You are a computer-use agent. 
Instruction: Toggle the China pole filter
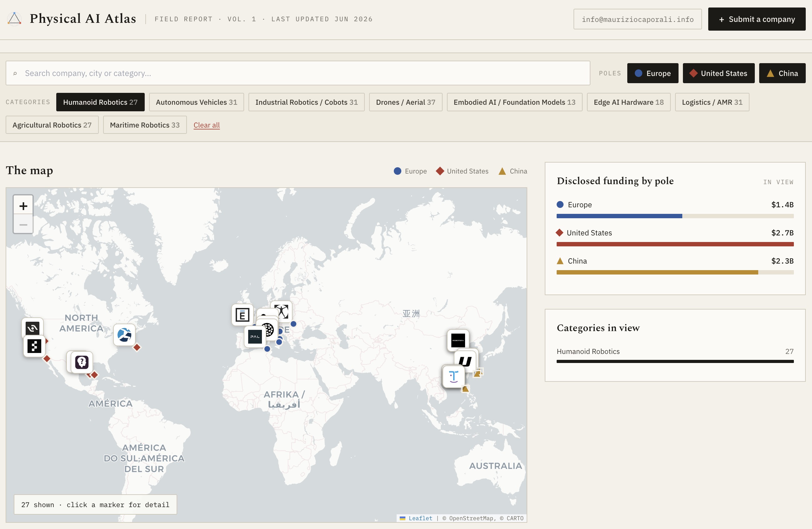pyautogui.click(x=782, y=73)
